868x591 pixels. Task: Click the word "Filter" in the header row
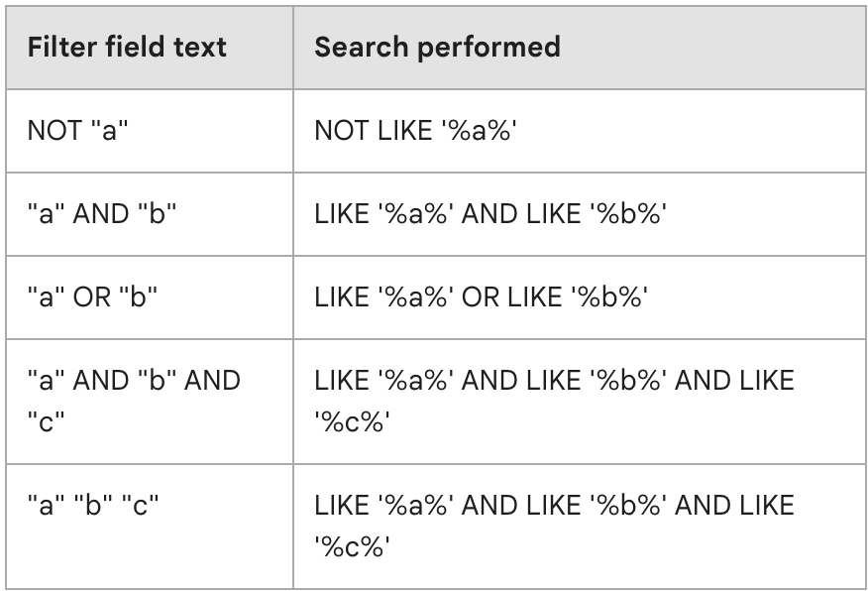[57, 47]
